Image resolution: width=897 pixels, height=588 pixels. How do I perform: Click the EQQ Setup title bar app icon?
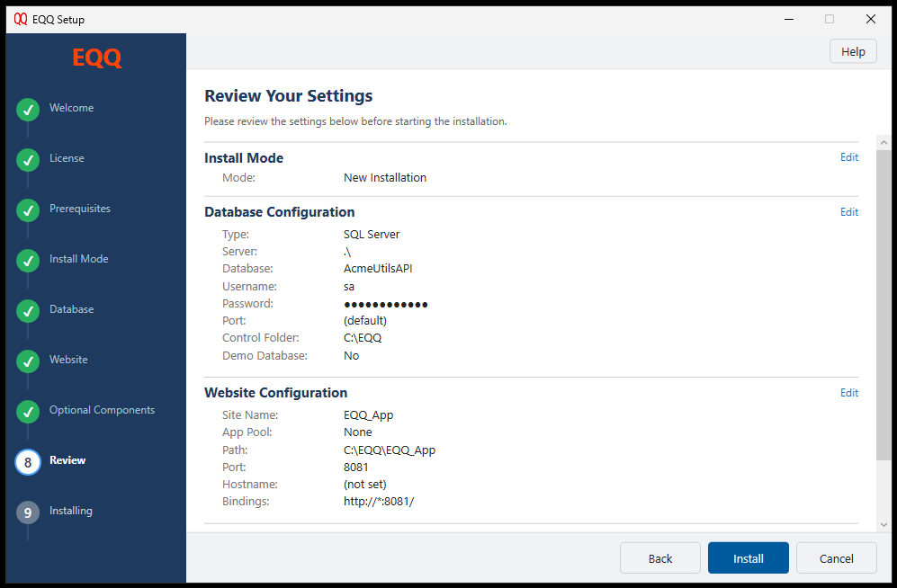click(x=21, y=19)
